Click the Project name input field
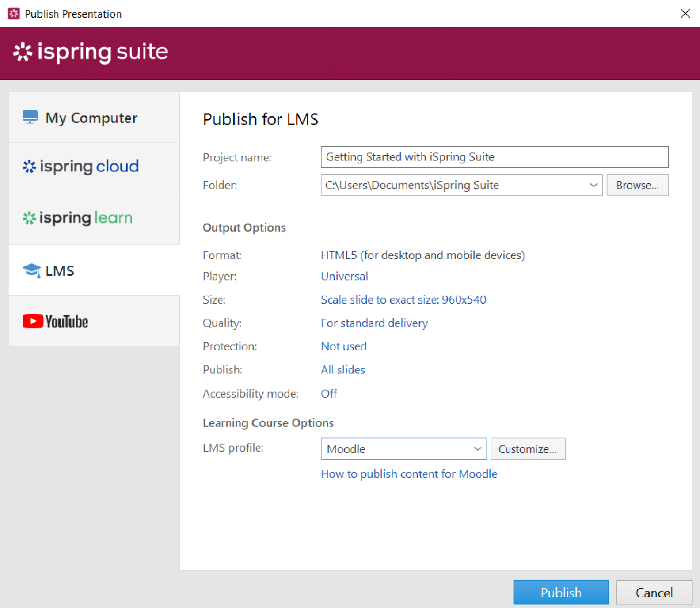The height and width of the screenshot is (608, 700). coord(494,157)
